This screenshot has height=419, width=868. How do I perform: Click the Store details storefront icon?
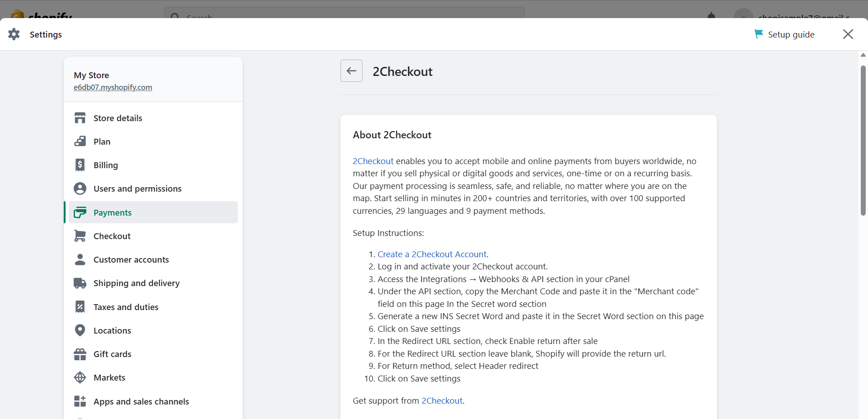[80, 118]
